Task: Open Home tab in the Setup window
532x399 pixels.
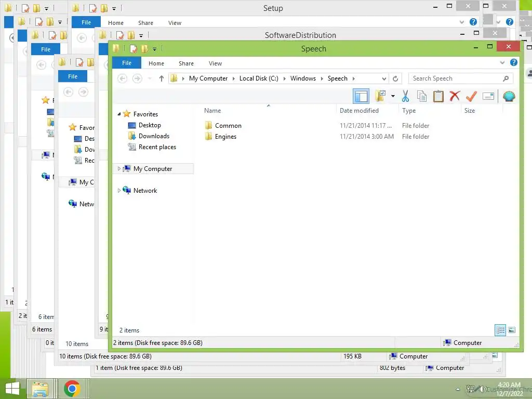Action: (116, 23)
